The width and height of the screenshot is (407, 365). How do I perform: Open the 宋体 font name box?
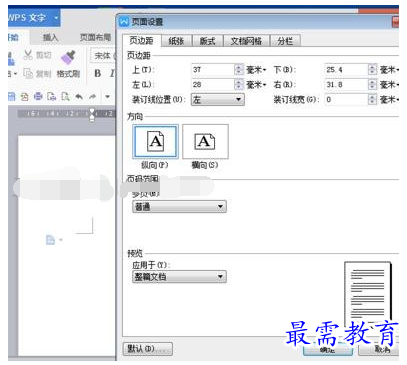[x=104, y=55]
